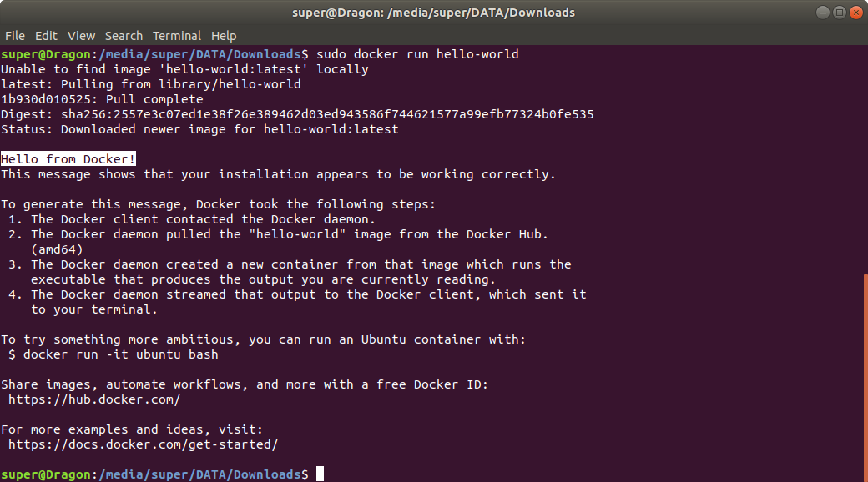Open the Help menu
Screen dimensions: 868x482
click(x=224, y=35)
